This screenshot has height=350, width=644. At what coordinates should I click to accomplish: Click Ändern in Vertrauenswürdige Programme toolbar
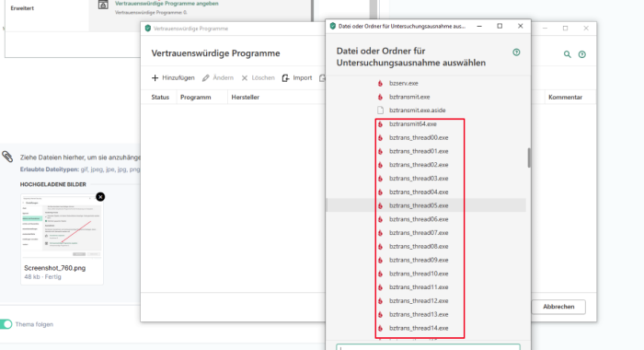click(218, 77)
